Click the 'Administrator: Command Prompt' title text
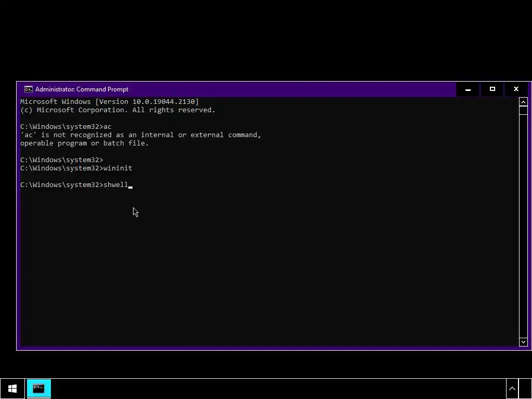Screen dimensions: 532x399 point(82,89)
